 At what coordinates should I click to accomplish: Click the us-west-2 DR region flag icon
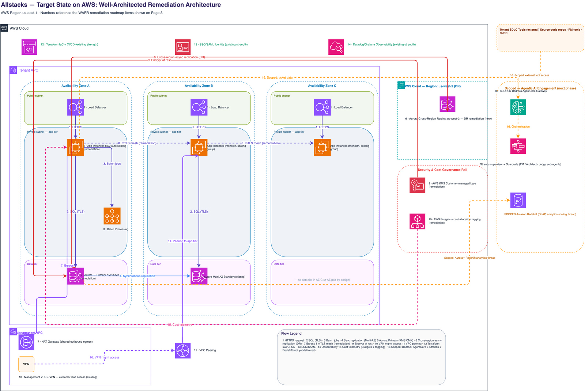tap(401, 85)
